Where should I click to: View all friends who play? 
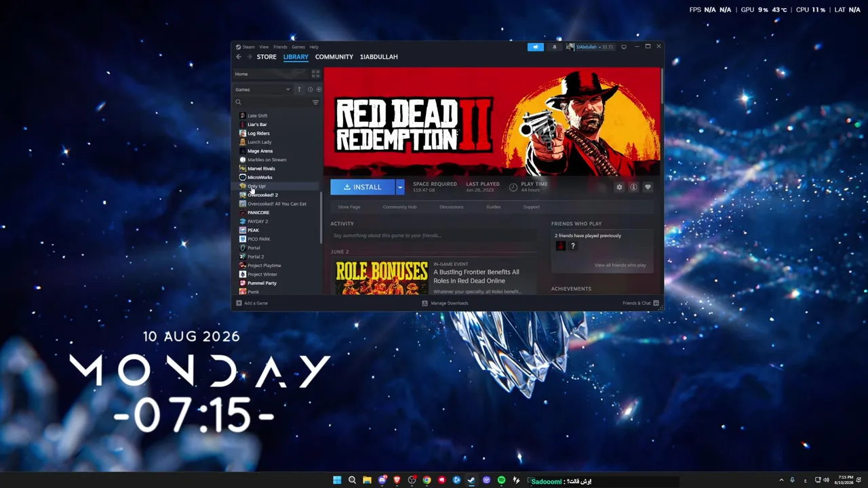pos(620,265)
